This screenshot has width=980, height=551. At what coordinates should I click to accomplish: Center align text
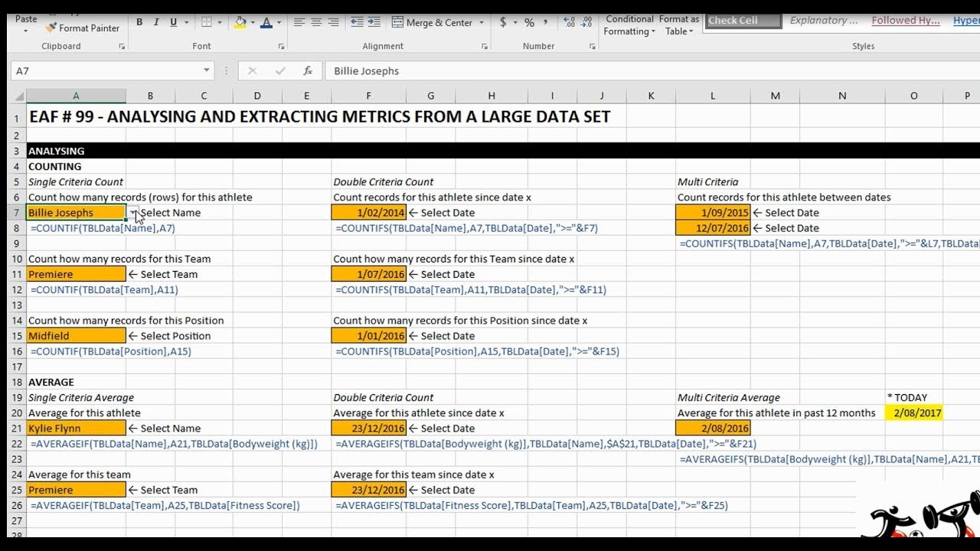(x=316, y=23)
